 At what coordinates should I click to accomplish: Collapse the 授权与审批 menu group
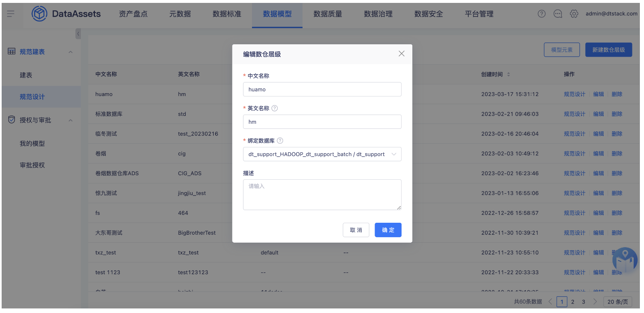coord(70,120)
